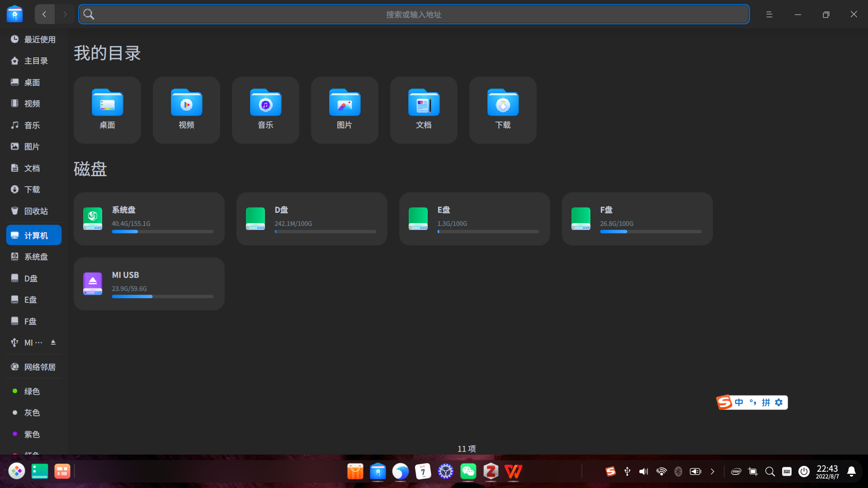Viewport: 868px width, 488px height.
Task: Go back to previous location
Action: pyautogui.click(x=44, y=14)
